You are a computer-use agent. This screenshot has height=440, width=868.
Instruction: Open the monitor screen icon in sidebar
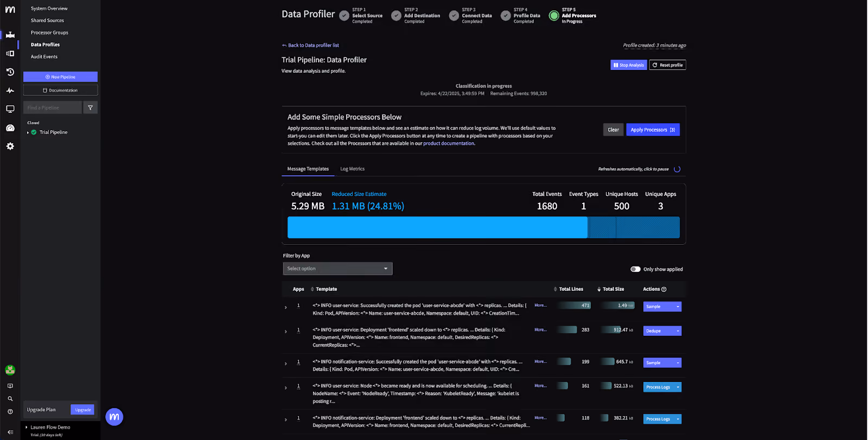[x=10, y=109]
